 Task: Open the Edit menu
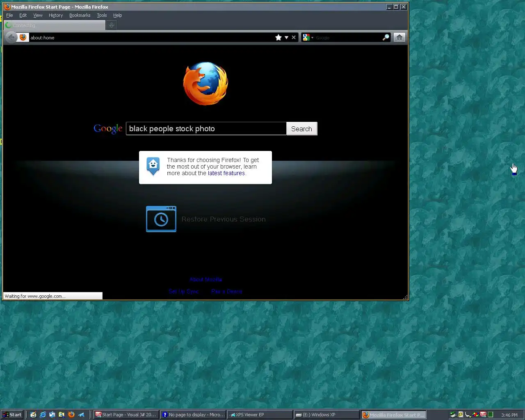pyautogui.click(x=23, y=15)
